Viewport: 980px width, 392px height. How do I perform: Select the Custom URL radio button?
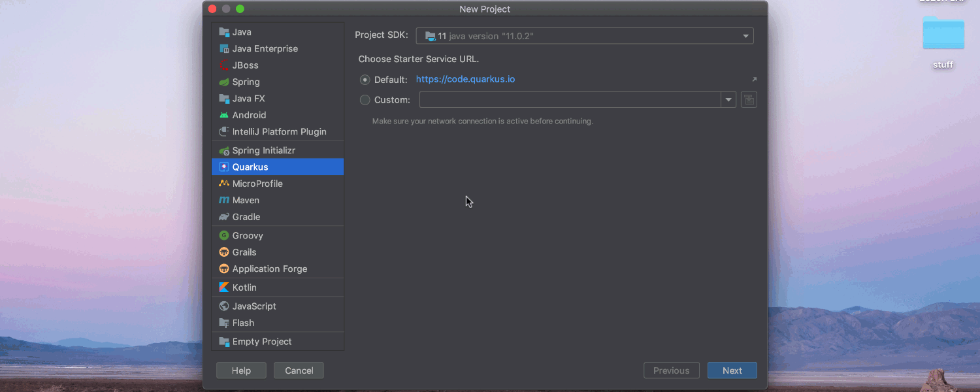pyautogui.click(x=365, y=100)
